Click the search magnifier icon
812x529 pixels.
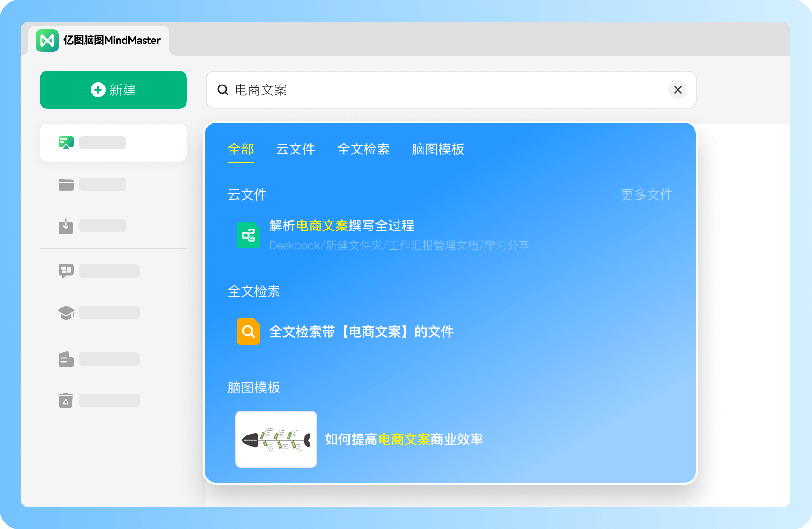223,90
